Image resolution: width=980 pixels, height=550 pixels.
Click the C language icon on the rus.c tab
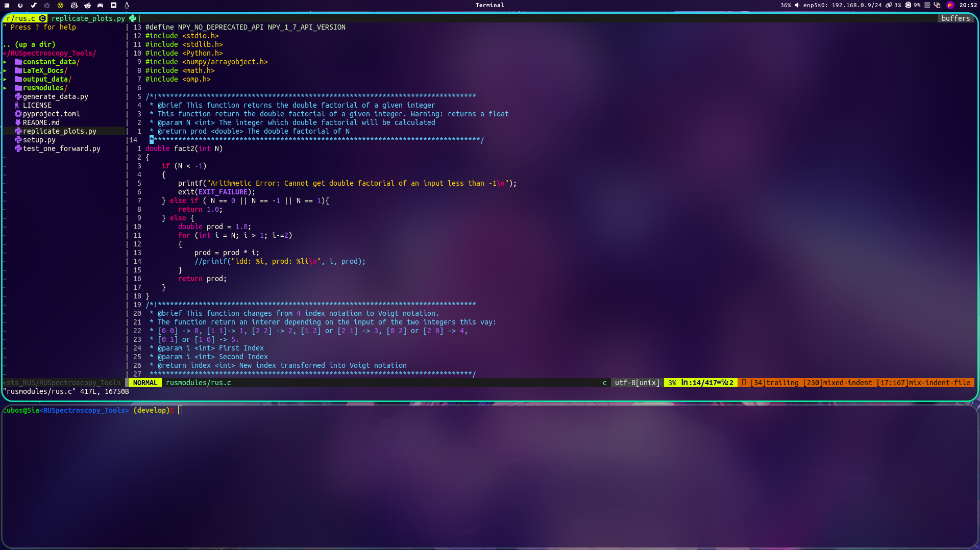click(x=43, y=18)
